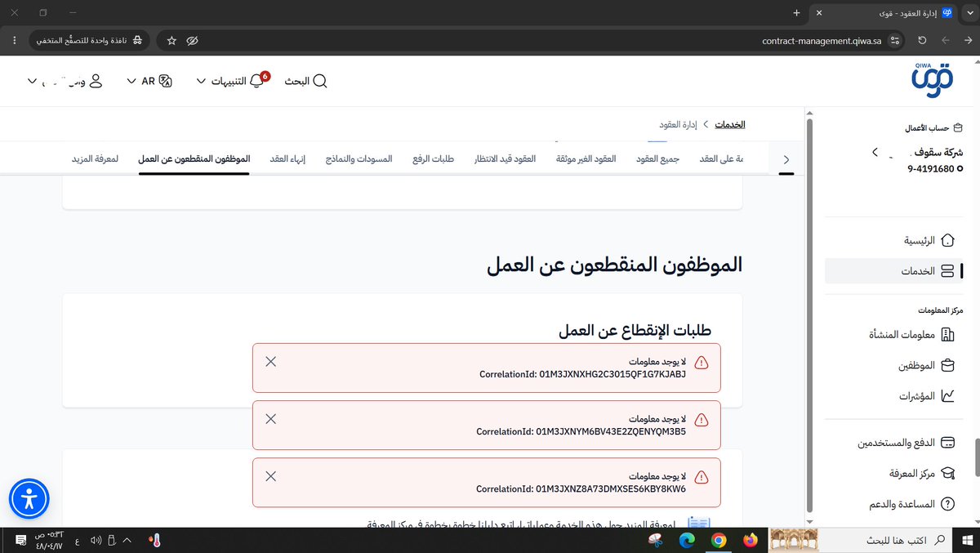Click the warning icon of error BY8KW6
This screenshot has height=553, width=980.
(702, 477)
